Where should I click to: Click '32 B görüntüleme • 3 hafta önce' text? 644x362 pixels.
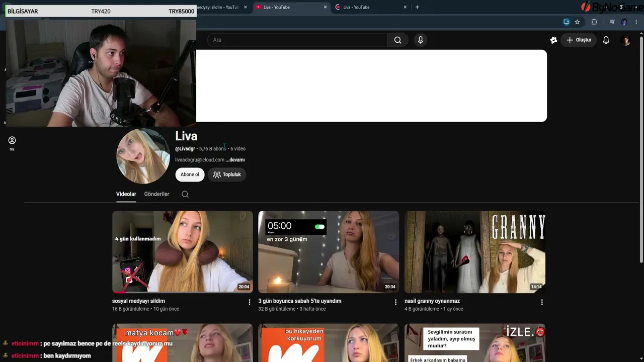292,309
